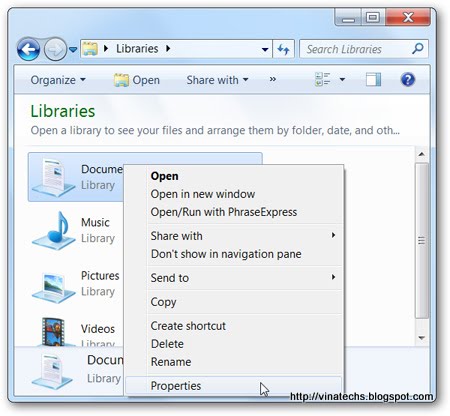Click the blue Help question mark icon
450x416 pixels.
pyautogui.click(x=408, y=79)
